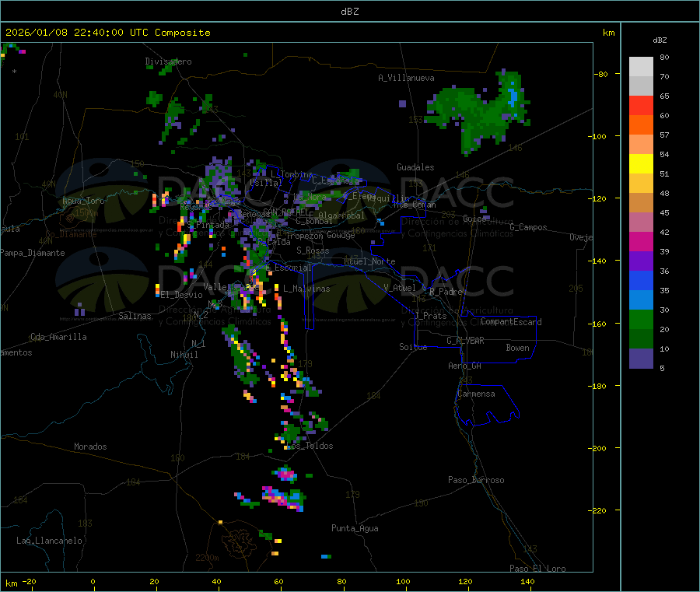Click the magenta 42 dBZ legend swatch
This screenshot has width=700, height=592.
pos(641,241)
